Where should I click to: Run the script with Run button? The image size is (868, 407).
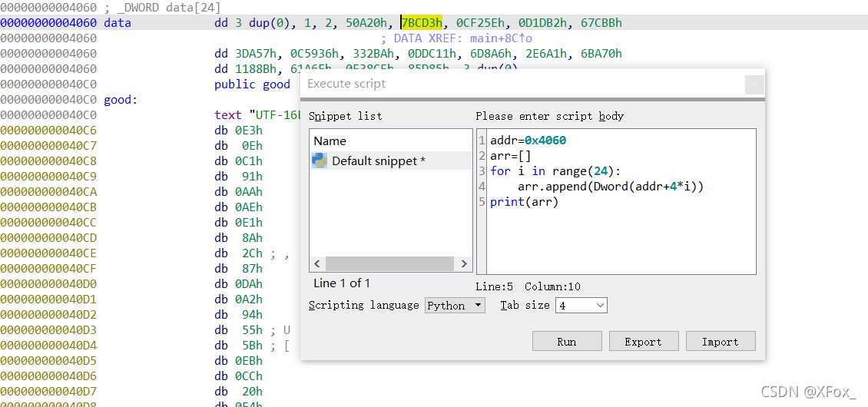click(x=567, y=341)
